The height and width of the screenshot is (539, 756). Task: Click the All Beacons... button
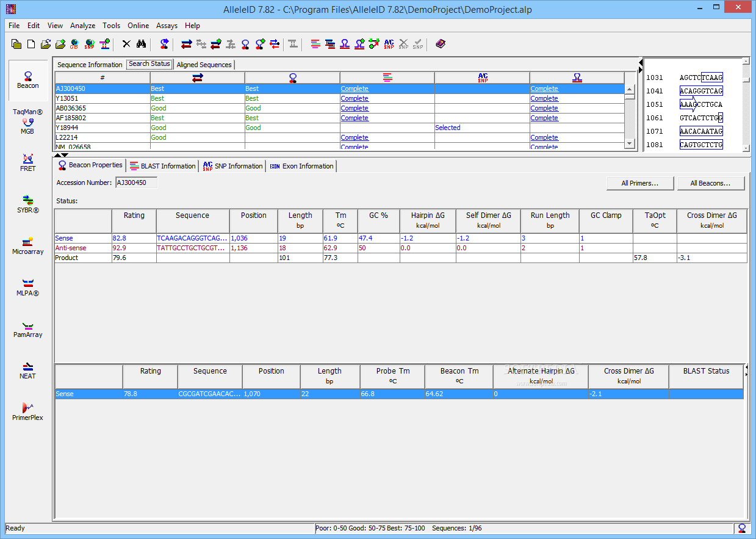tap(710, 183)
